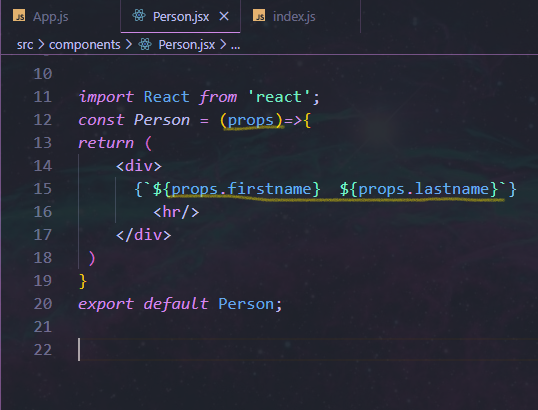Image resolution: width=538 pixels, height=410 pixels.
Task: Click the React icon on Person.jsx tab
Action: [x=139, y=16]
